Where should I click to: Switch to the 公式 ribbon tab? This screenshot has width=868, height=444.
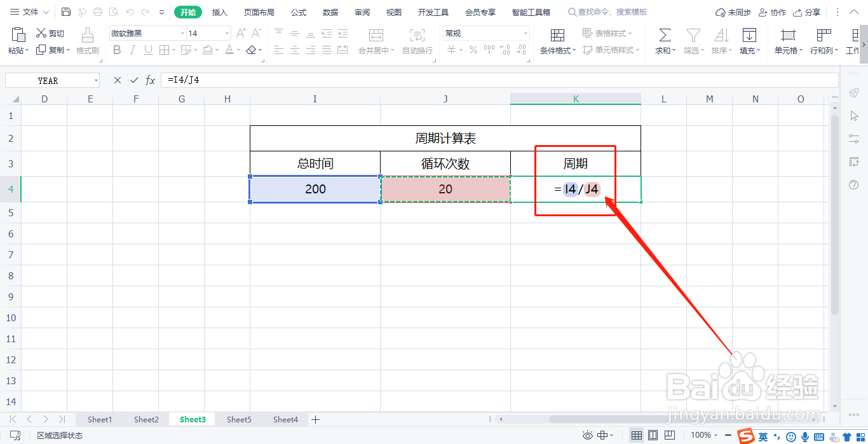298,11
